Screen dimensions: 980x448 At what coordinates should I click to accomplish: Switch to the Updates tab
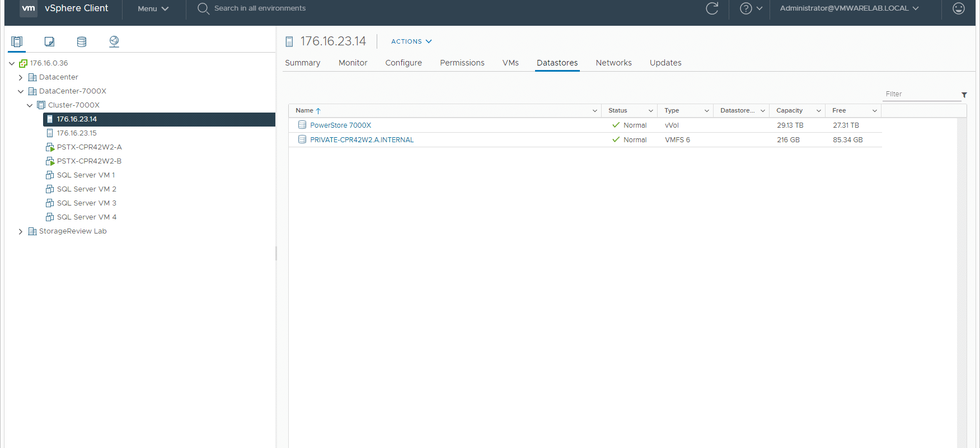(x=665, y=63)
